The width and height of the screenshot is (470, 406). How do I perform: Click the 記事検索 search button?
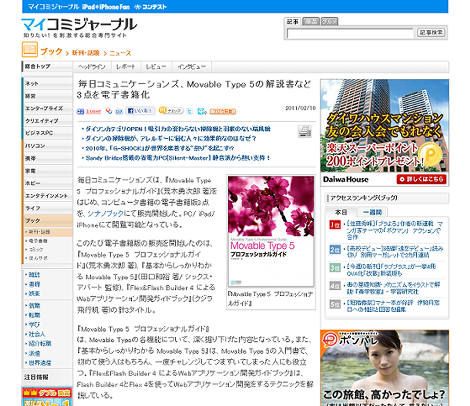coord(431,33)
